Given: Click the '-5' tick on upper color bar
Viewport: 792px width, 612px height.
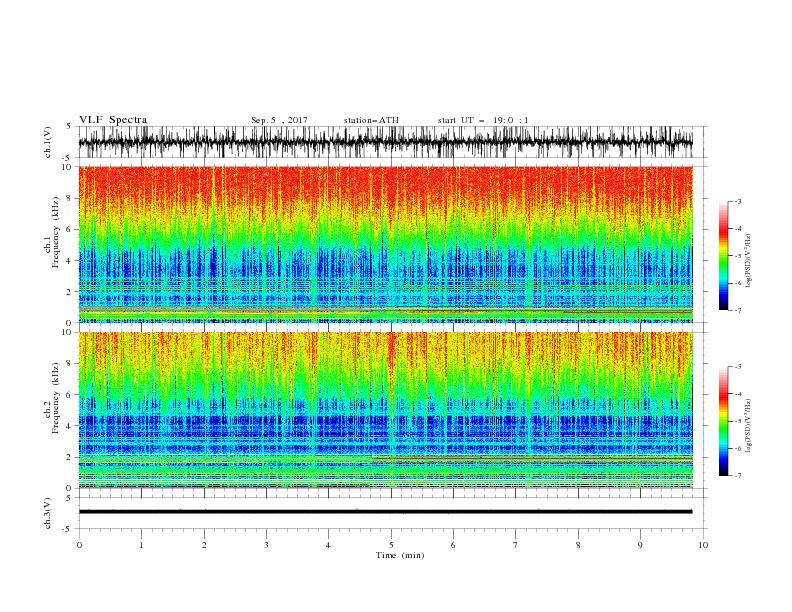Looking at the screenshot, I should tap(738, 256).
